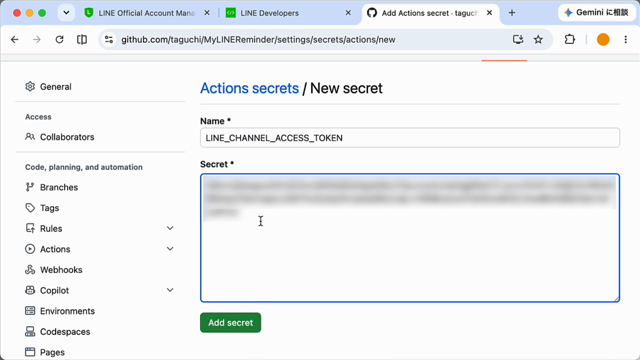Screen dimensions: 640x360
Task: Close the LINE Developers tab
Action: pyautogui.click(x=348, y=13)
